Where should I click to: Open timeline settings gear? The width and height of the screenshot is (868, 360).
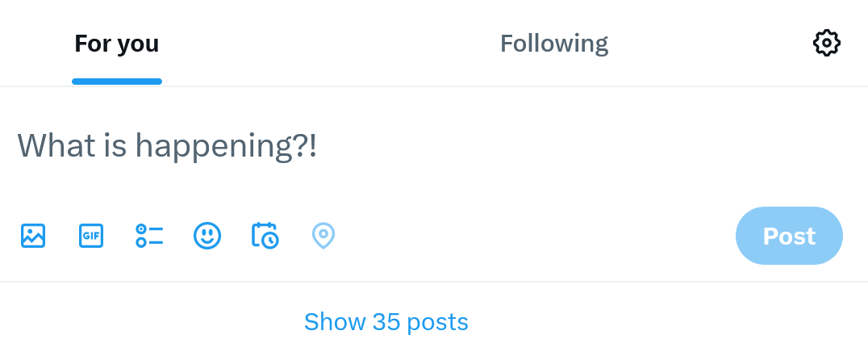pyautogui.click(x=826, y=43)
